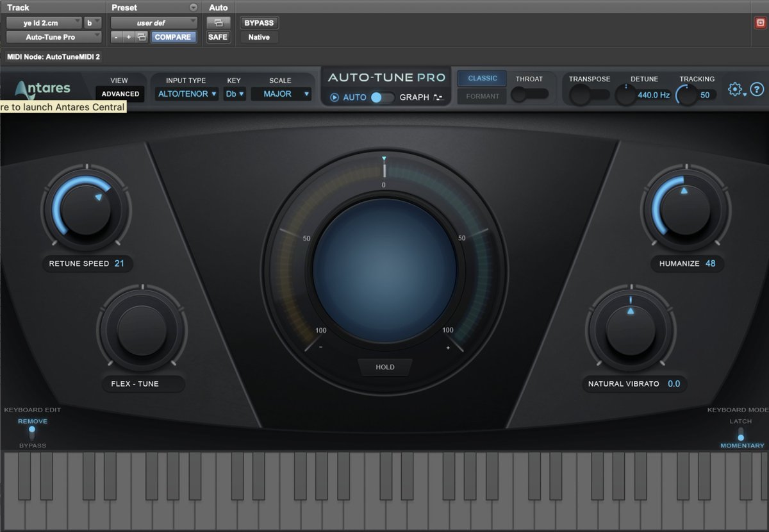Screen dimensions: 769x532
Task: Click the Graph mode curve icon
Action: pyautogui.click(x=438, y=97)
